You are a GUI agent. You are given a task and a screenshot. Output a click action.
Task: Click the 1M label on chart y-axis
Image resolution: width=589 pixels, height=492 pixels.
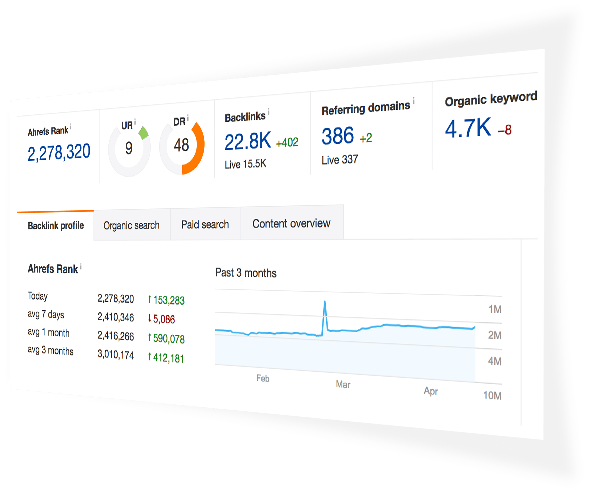[495, 309]
